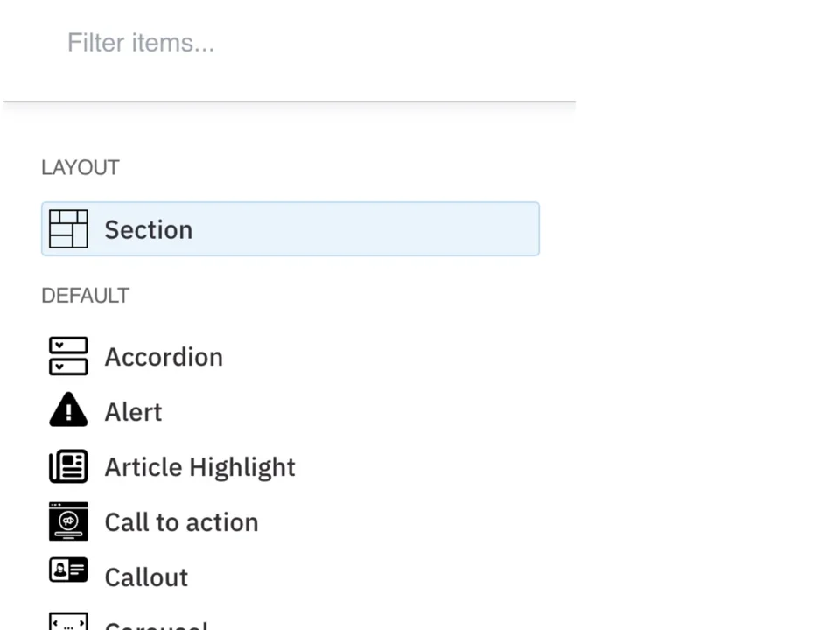Click the Accordion stacked-panels icon
Screen dimensions: 840x630
[x=68, y=356]
